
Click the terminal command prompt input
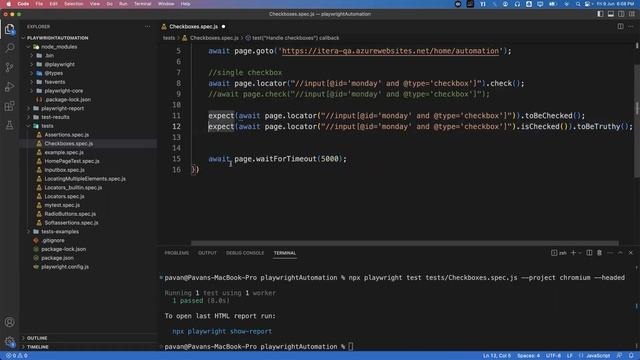click(351, 347)
